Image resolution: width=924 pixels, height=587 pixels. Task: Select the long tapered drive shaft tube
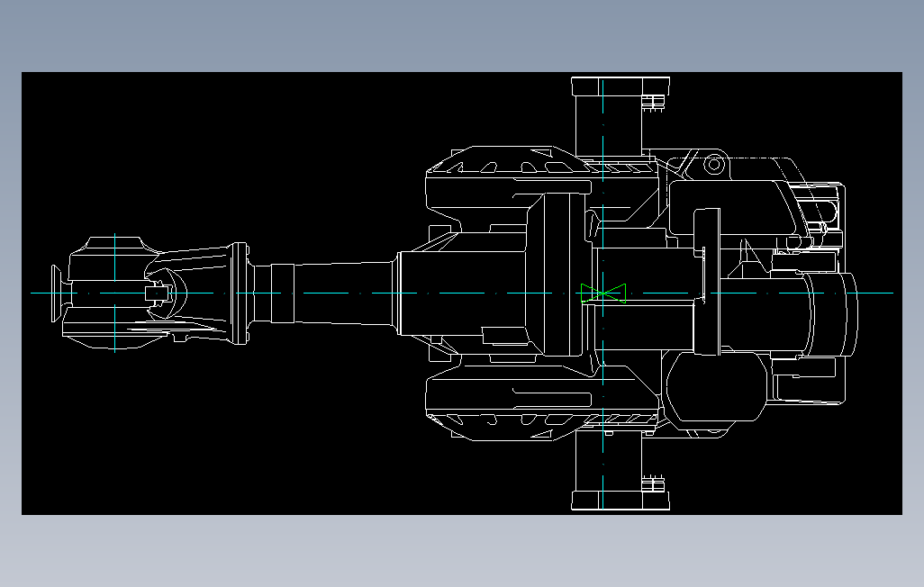click(345, 293)
